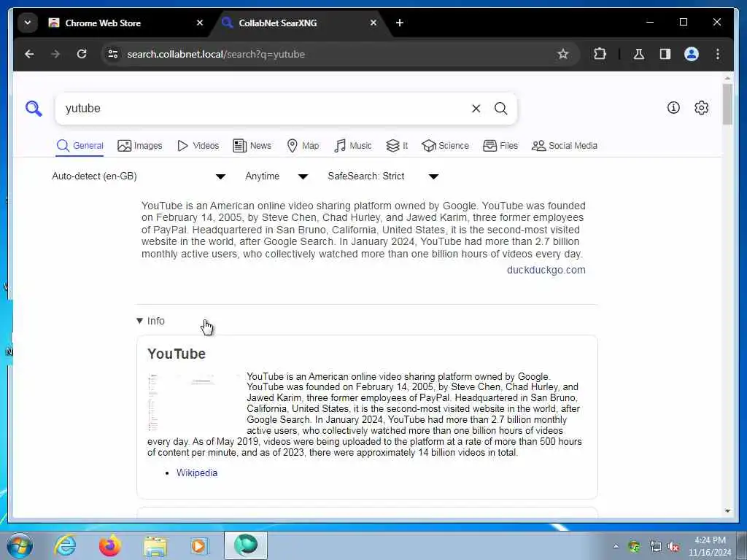The image size is (747, 560).
Task: Open SearXNG preferences gear
Action: pyautogui.click(x=701, y=108)
